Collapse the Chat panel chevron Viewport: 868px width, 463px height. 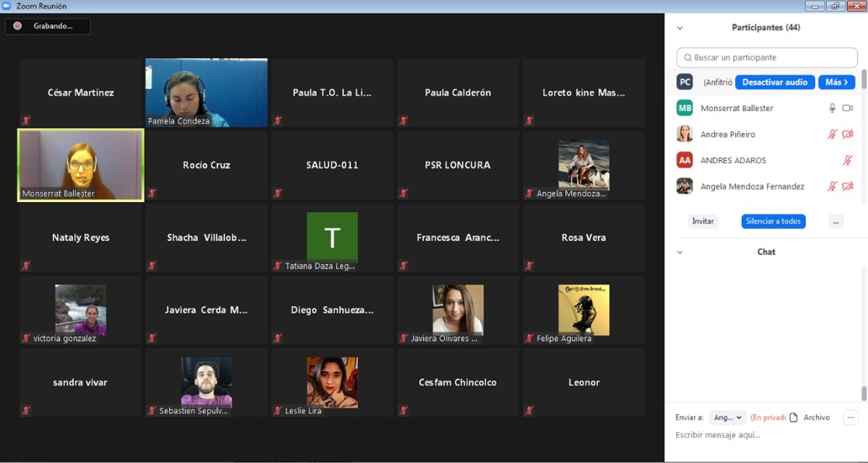680,252
